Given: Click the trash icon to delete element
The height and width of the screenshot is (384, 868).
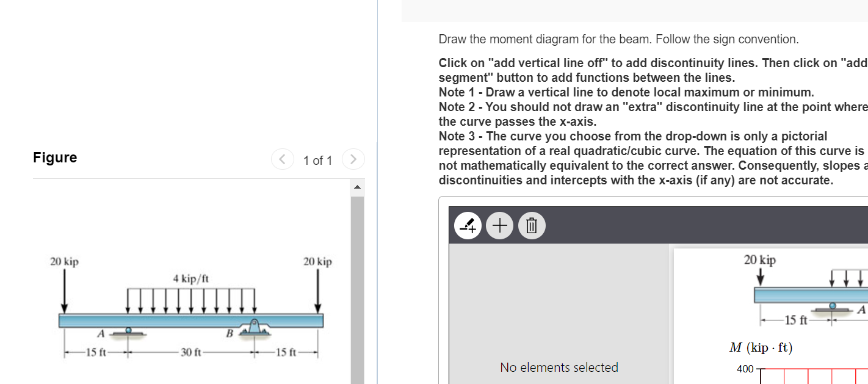Looking at the screenshot, I should (x=531, y=225).
